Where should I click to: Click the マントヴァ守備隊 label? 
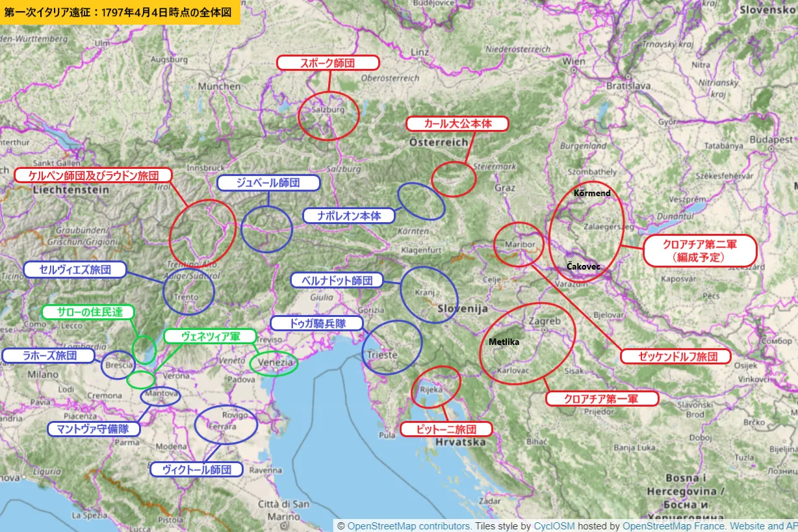[93, 429]
